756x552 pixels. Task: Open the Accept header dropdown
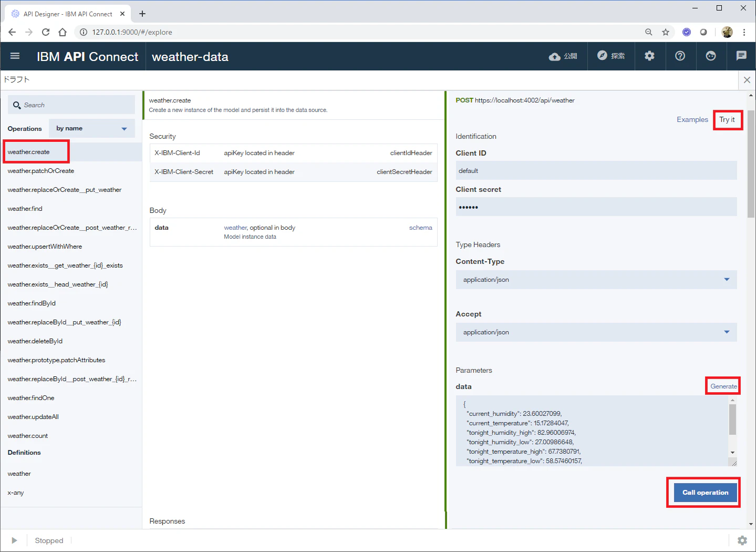coord(596,332)
